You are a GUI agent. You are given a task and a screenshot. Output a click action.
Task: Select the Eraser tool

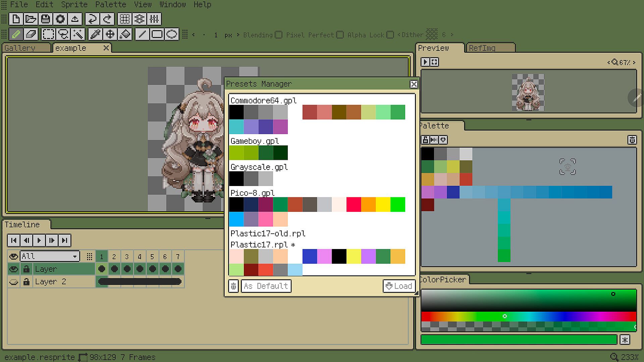pyautogui.click(x=31, y=34)
